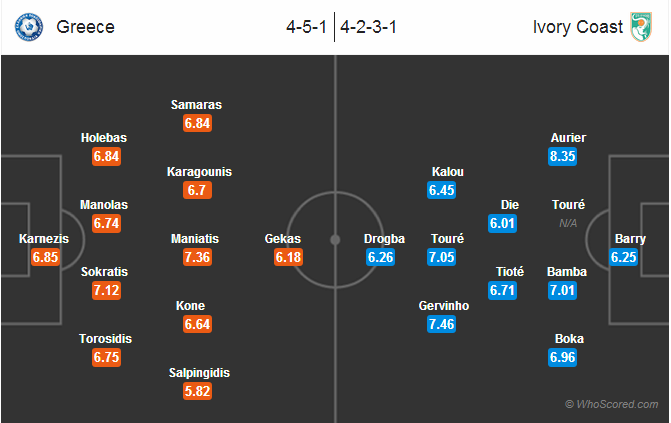Click the Ivory Coast team crest icon

[x=641, y=27]
